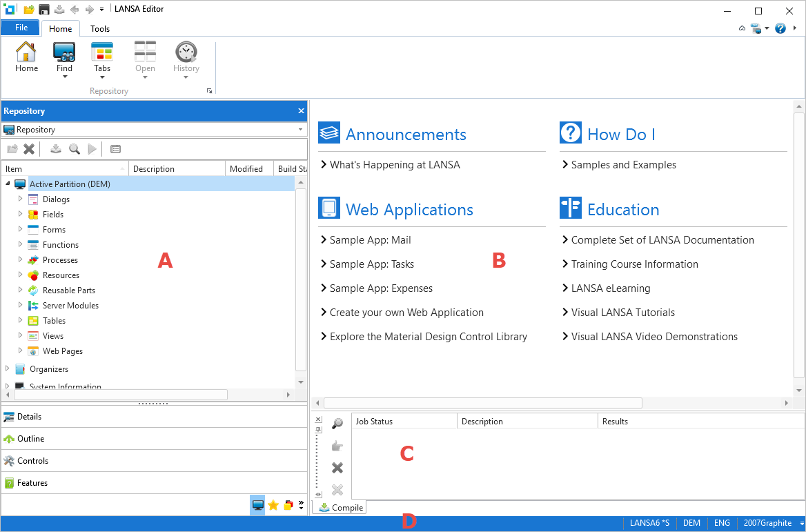Select the Web Pages tree item
The width and height of the screenshot is (806, 532).
click(62, 351)
